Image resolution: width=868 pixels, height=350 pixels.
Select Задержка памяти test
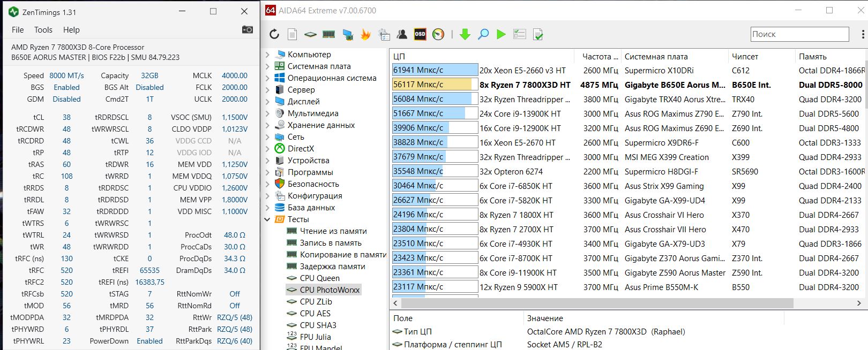tap(332, 267)
